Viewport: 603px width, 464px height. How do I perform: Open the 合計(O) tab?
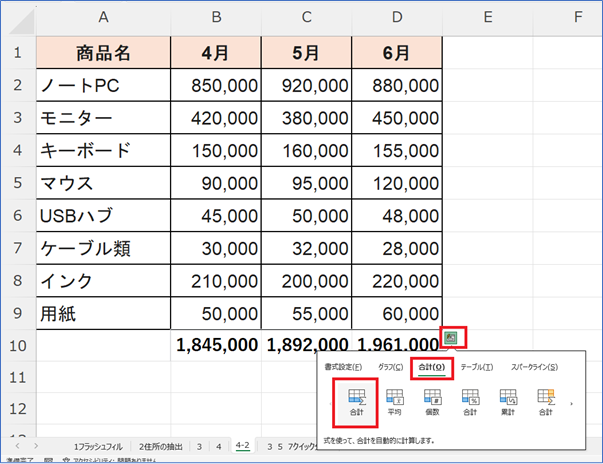pos(432,367)
